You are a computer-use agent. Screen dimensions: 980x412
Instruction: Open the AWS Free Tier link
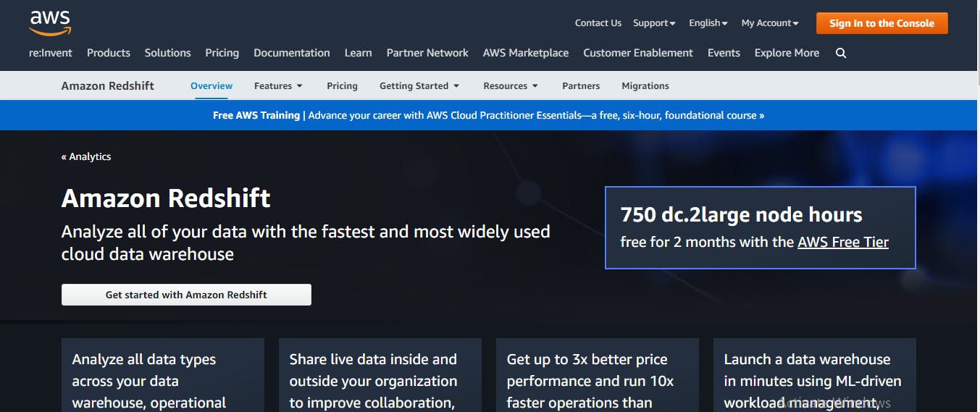(843, 242)
